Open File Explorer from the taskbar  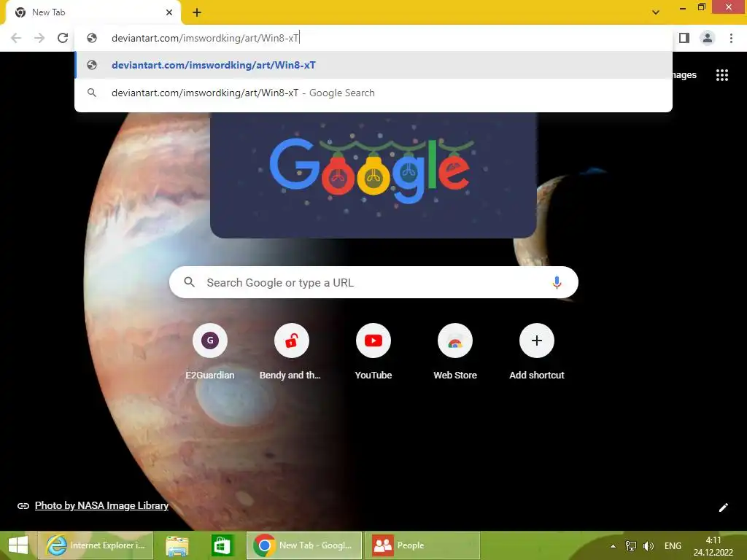click(177, 545)
